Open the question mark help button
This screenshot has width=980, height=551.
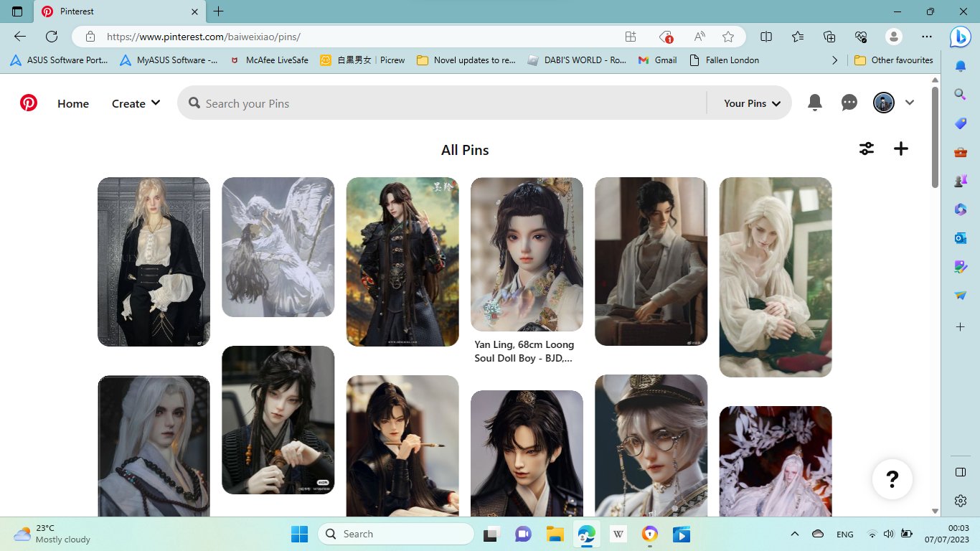(892, 479)
